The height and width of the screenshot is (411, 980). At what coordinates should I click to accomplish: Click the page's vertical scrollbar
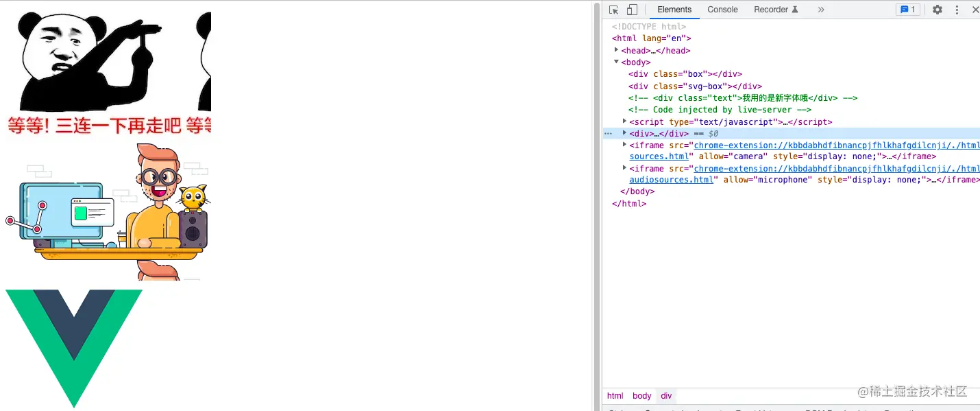coord(596,206)
